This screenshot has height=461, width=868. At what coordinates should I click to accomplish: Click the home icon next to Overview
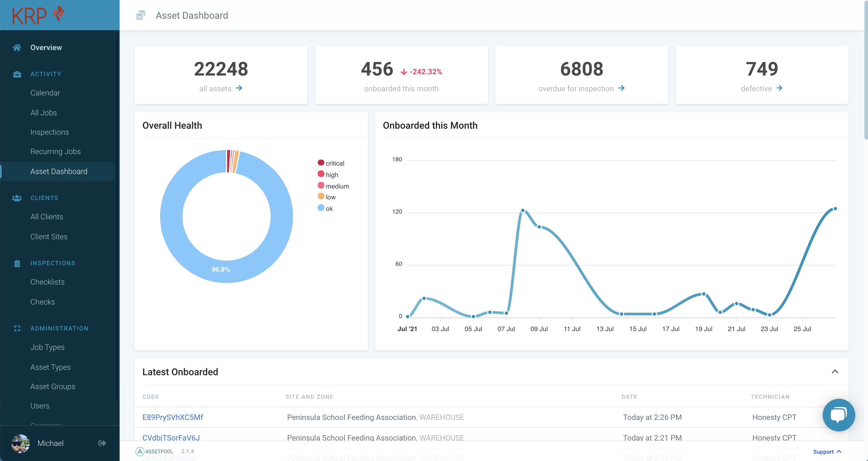pyautogui.click(x=17, y=47)
